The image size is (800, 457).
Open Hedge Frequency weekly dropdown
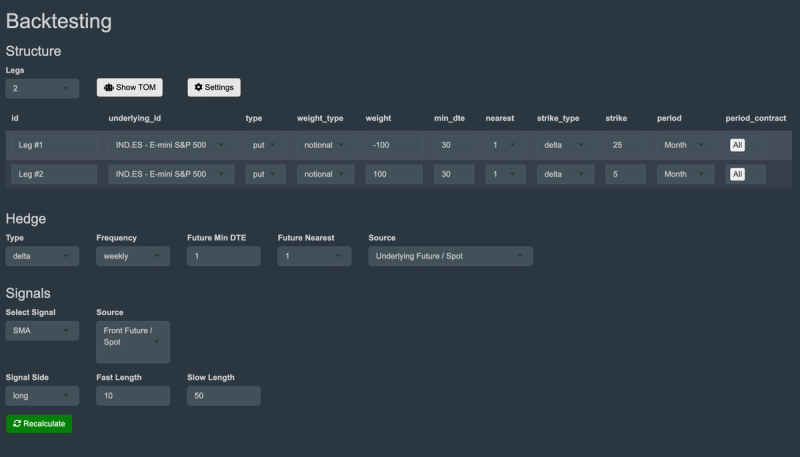[x=133, y=256]
